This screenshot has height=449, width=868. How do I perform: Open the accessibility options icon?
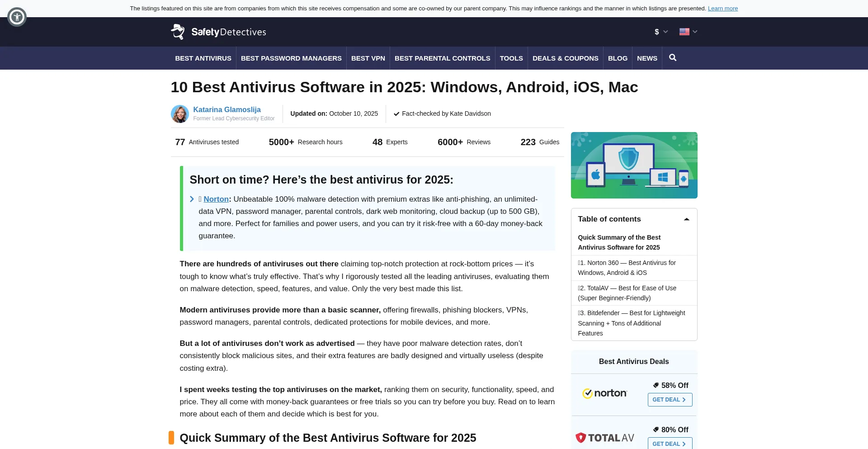pos(17,17)
